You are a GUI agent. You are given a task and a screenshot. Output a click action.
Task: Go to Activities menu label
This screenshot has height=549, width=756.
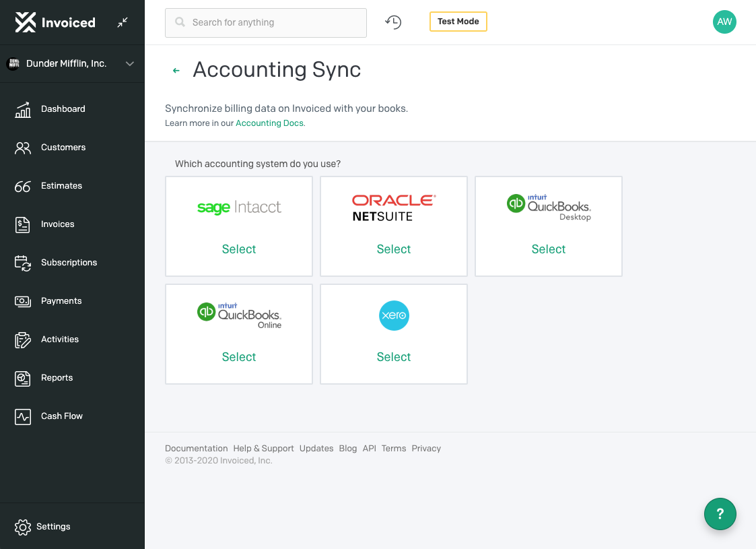(60, 339)
